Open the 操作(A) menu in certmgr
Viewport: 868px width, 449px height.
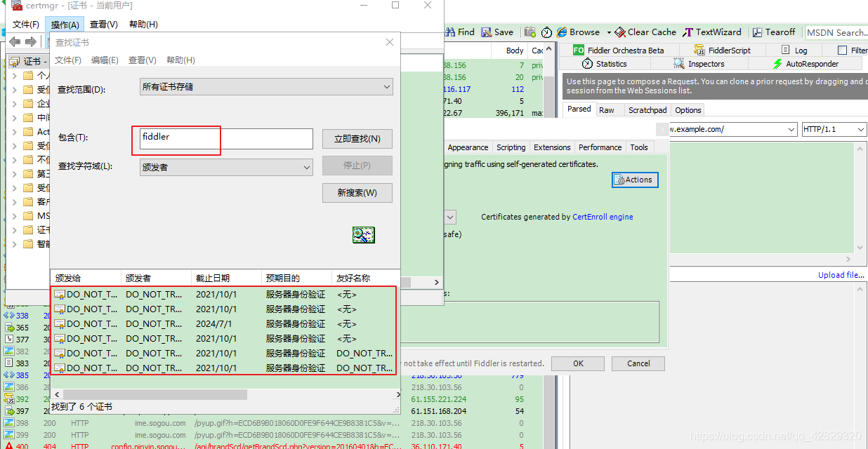pyautogui.click(x=65, y=25)
